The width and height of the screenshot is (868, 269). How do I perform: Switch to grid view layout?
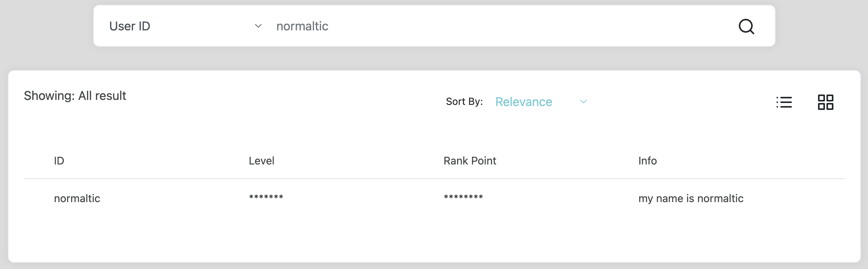click(x=825, y=102)
